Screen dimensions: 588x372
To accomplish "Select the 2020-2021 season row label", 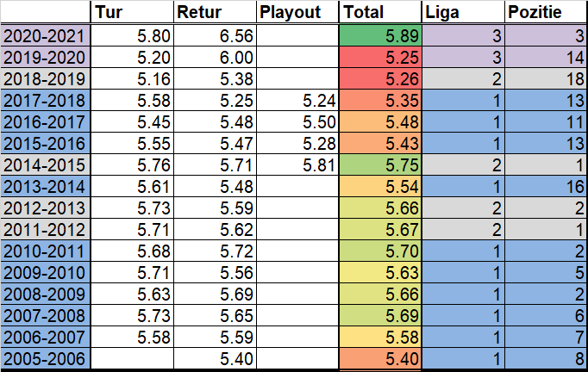I will point(45,36).
